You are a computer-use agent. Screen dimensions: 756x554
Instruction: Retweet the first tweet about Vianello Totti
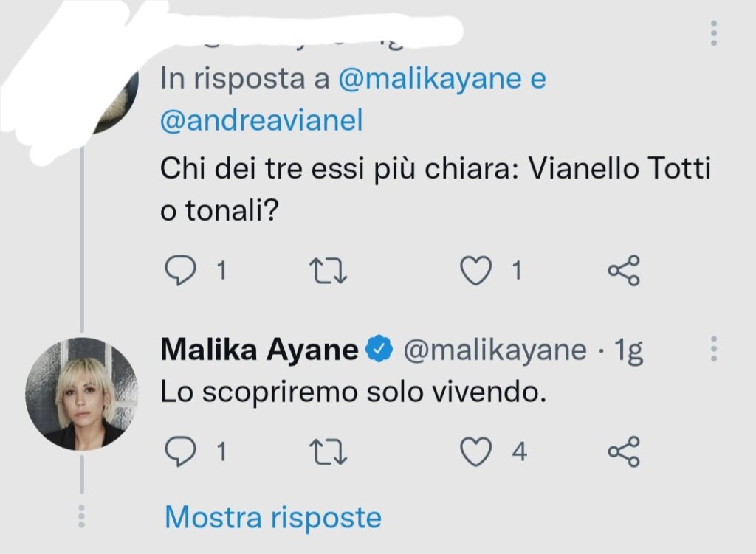(326, 272)
